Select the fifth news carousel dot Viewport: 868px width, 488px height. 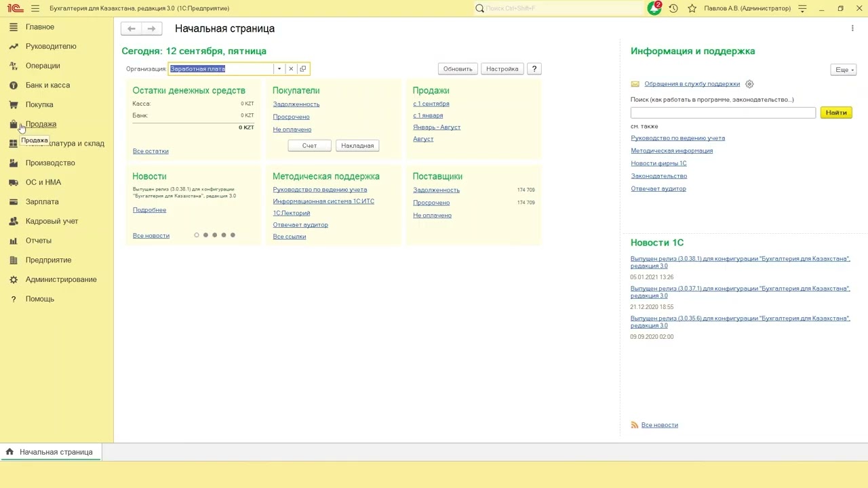tap(233, 235)
